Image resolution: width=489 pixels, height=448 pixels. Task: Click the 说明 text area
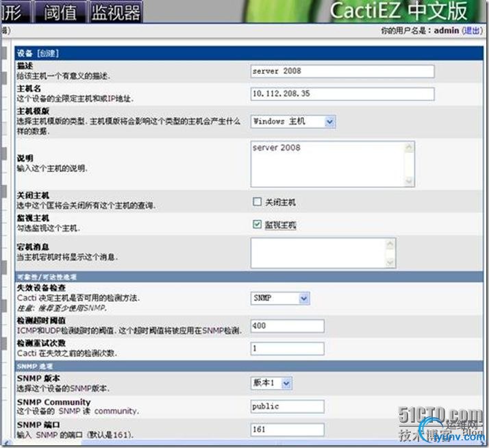click(x=332, y=164)
